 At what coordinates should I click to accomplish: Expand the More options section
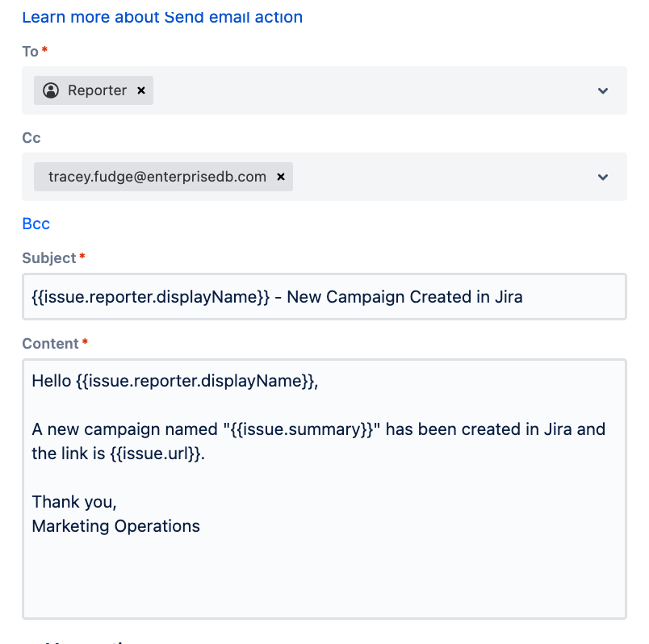[x=89, y=642]
